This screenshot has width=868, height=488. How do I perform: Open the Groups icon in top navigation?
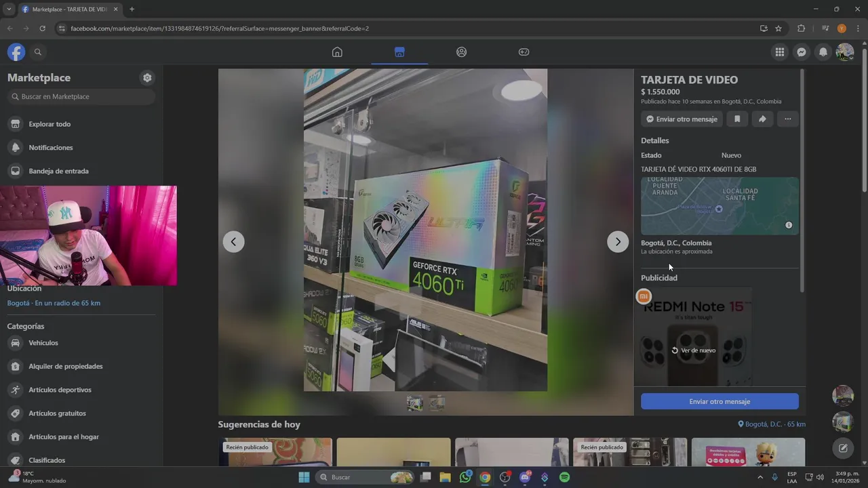pos(462,52)
